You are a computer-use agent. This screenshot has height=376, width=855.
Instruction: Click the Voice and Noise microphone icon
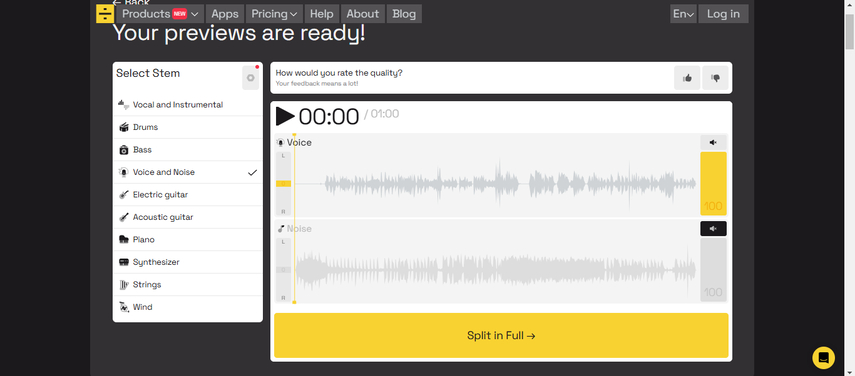[x=124, y=172]
